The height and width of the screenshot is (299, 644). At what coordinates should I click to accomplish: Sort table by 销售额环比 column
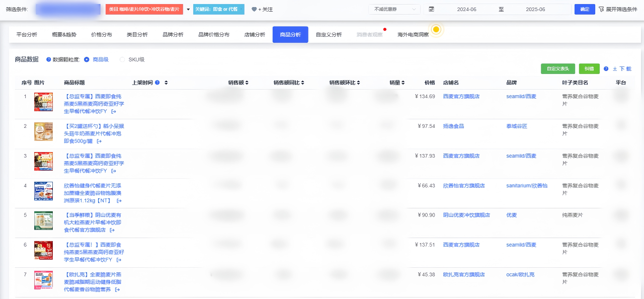[x=358, y=83]
